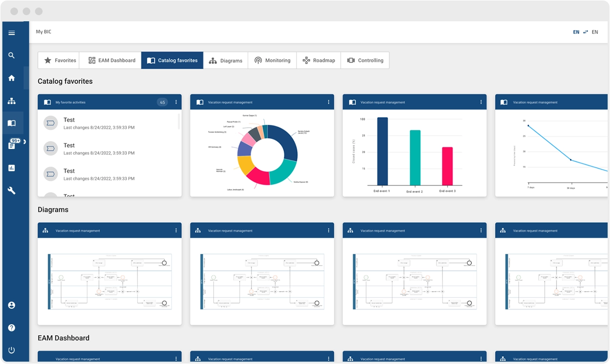Click the red Lukas donut segment
The image size is (610, 364).
pos(259,177)
